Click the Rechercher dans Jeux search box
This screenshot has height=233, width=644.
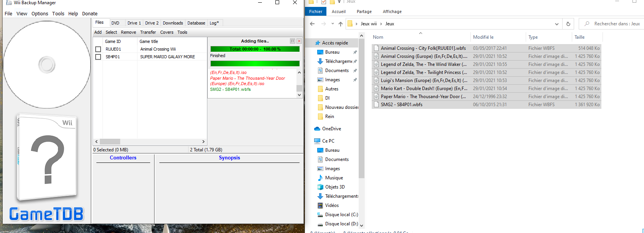(611, 24)
